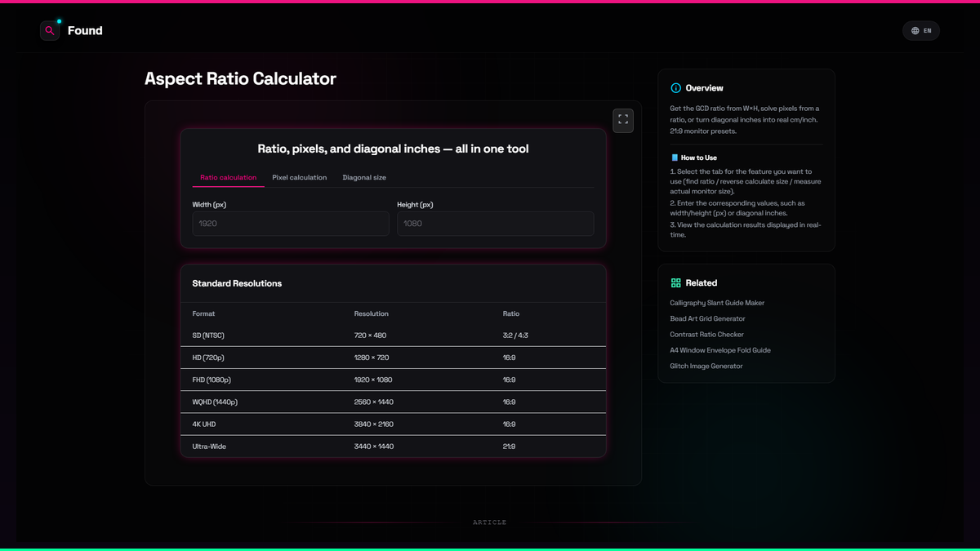Click the How to Use book icon
This screenshot has height=551, width=980.
pos(675,158)
